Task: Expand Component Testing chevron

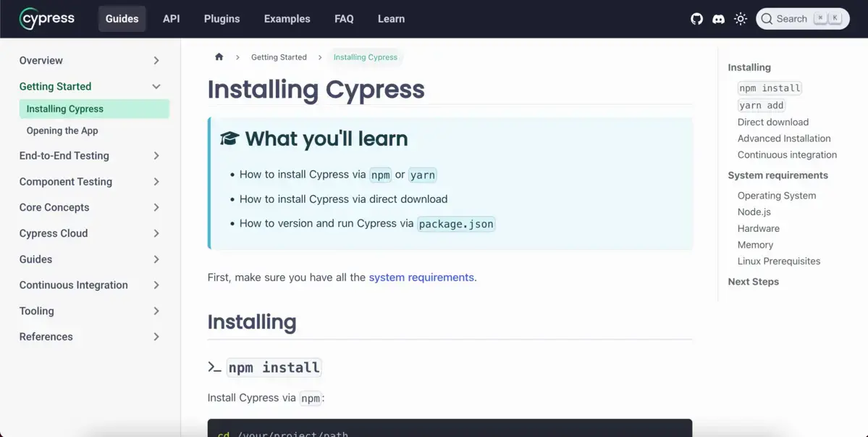Action: pos(156,182)
